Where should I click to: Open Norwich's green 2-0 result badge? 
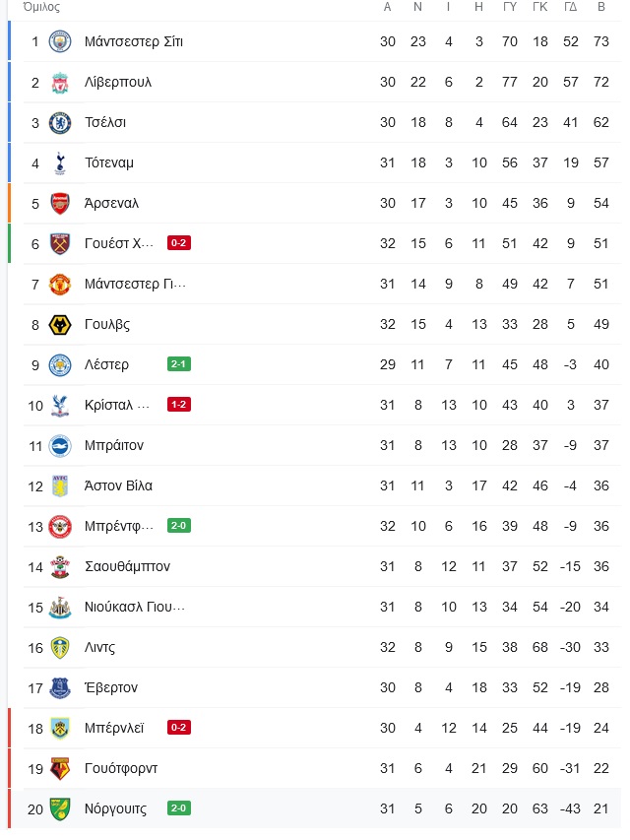point(179,808)
